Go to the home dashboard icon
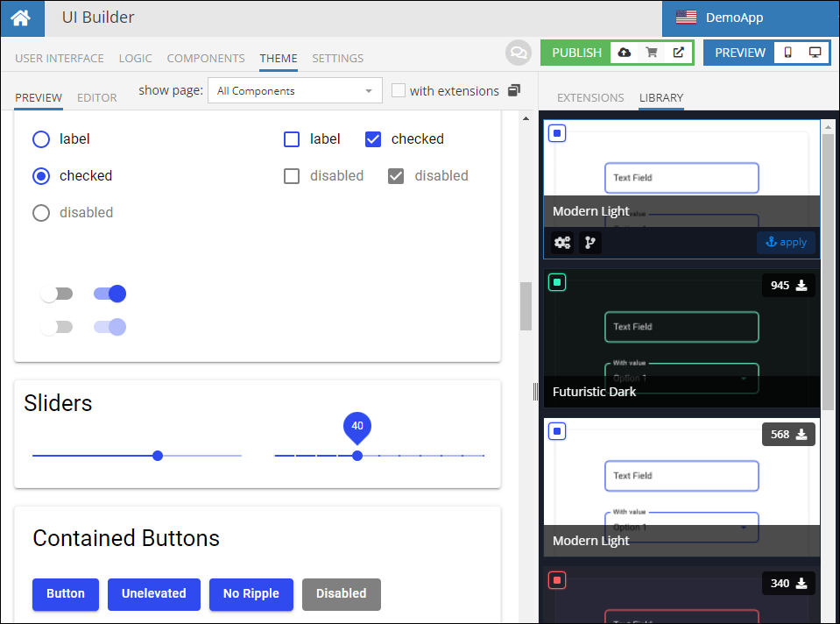Image resolution: width=840 pixels, height=624 pixels. point(21,18)
